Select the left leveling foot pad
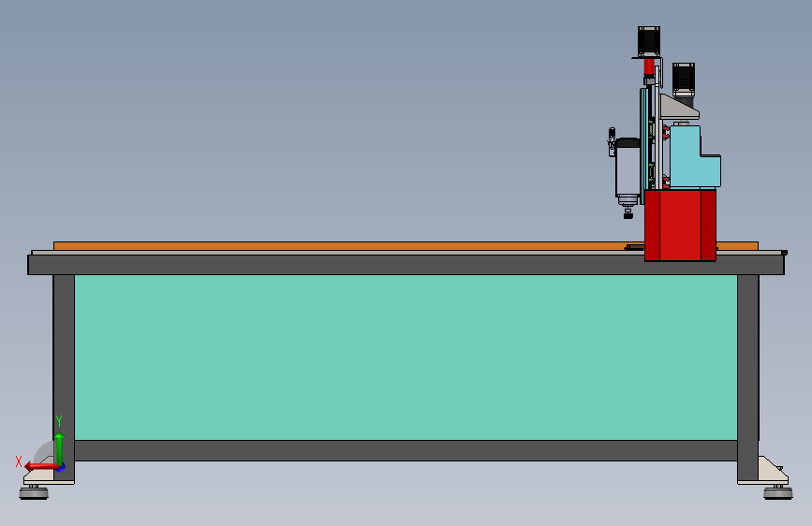This screenshot has width=812, height=526. point(34,493)
